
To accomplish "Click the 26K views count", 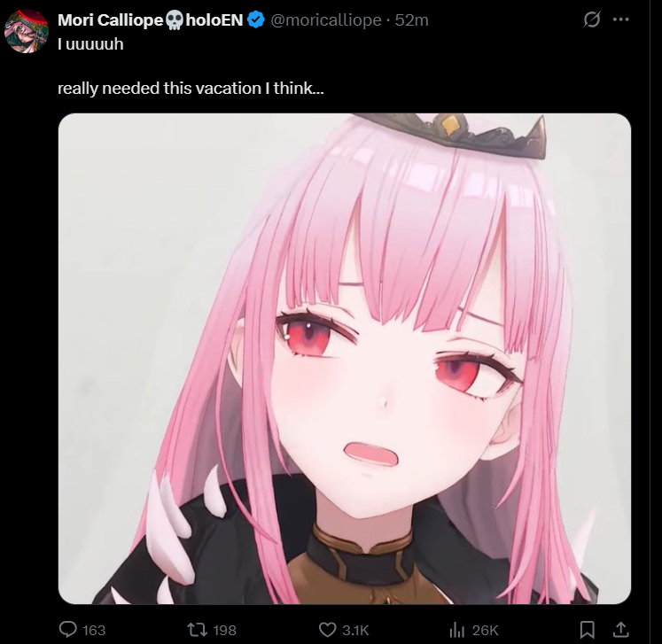I will tap(485, 630).
